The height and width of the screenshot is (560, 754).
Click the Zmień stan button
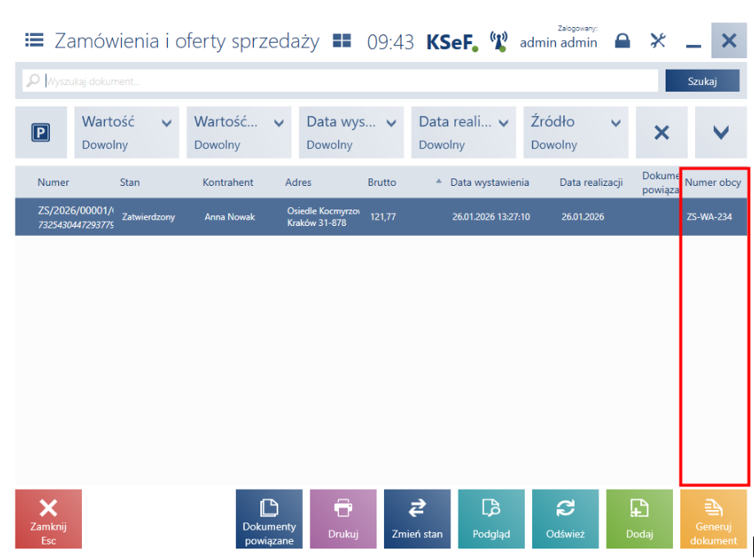(418, 519)
